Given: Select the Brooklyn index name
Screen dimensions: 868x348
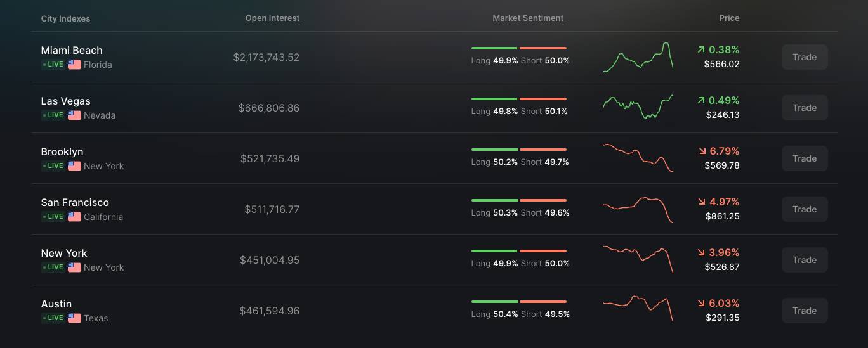Looking at the screenshot, I should coord(62,151).
